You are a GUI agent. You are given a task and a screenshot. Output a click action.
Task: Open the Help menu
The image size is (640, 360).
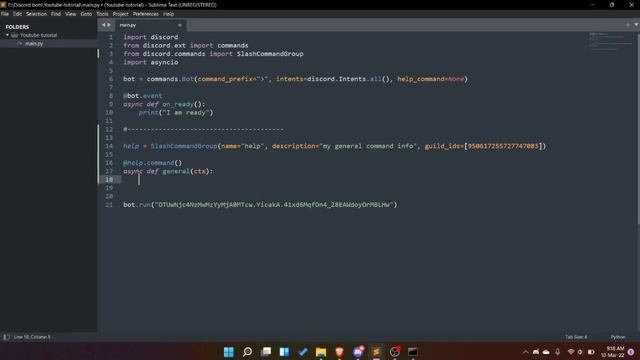[x=169, y=14]
